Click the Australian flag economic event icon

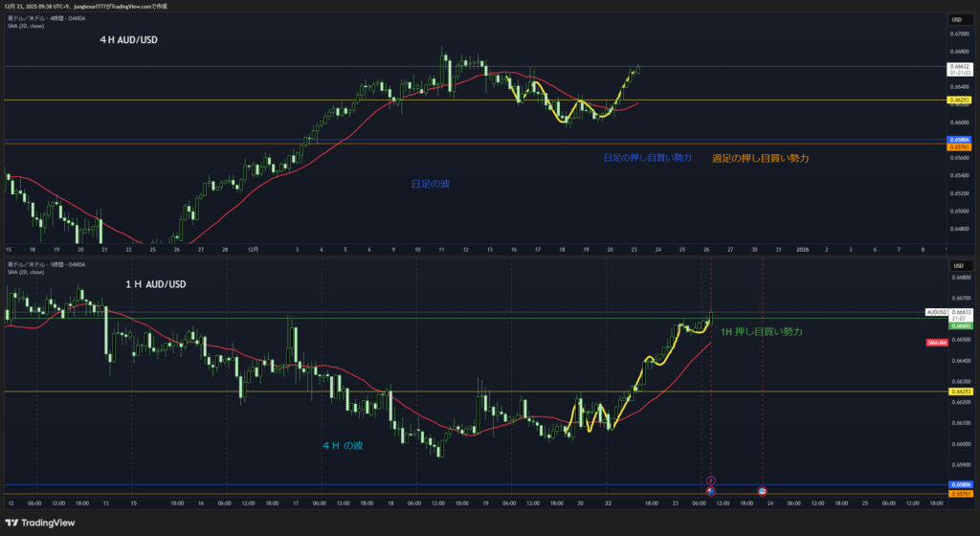[710, 490]
